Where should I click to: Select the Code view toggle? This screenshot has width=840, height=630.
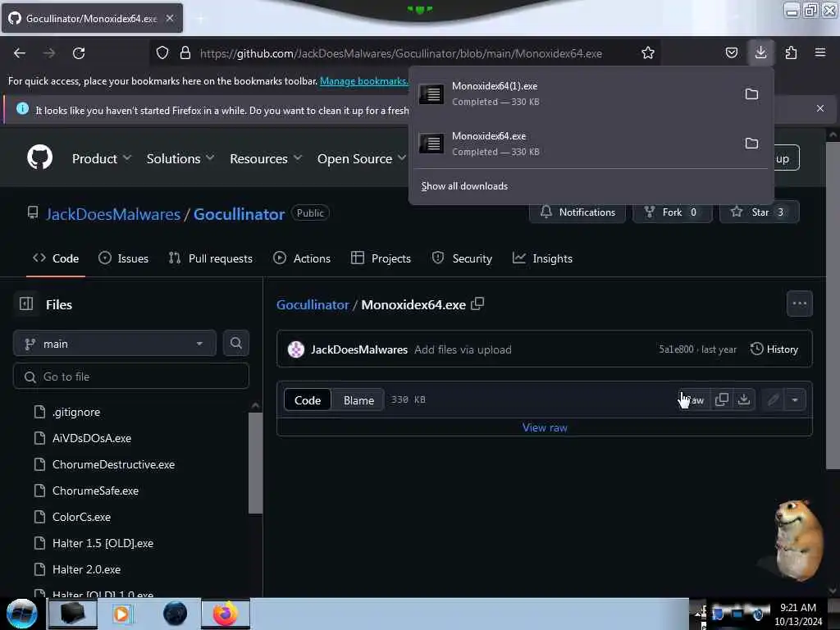click(x=308, y=400)
